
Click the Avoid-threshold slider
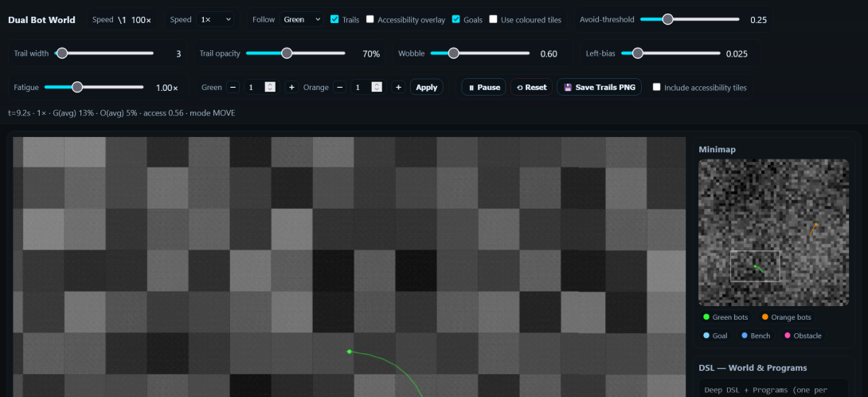[x=690, y=19]
